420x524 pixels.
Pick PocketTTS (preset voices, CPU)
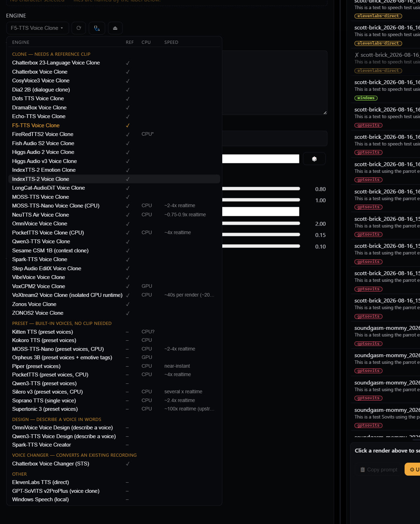pos(114,375)
